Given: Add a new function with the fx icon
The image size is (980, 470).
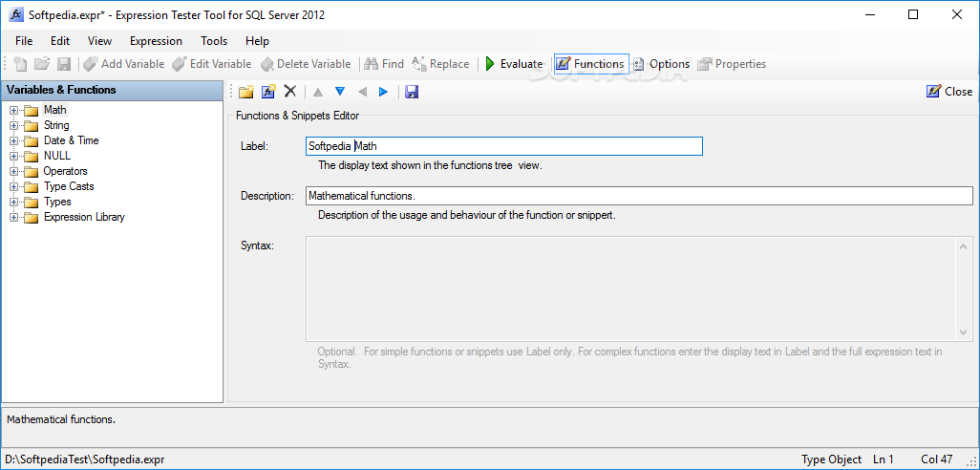Looking at the screenshot, I should click(x=268, y=92).
